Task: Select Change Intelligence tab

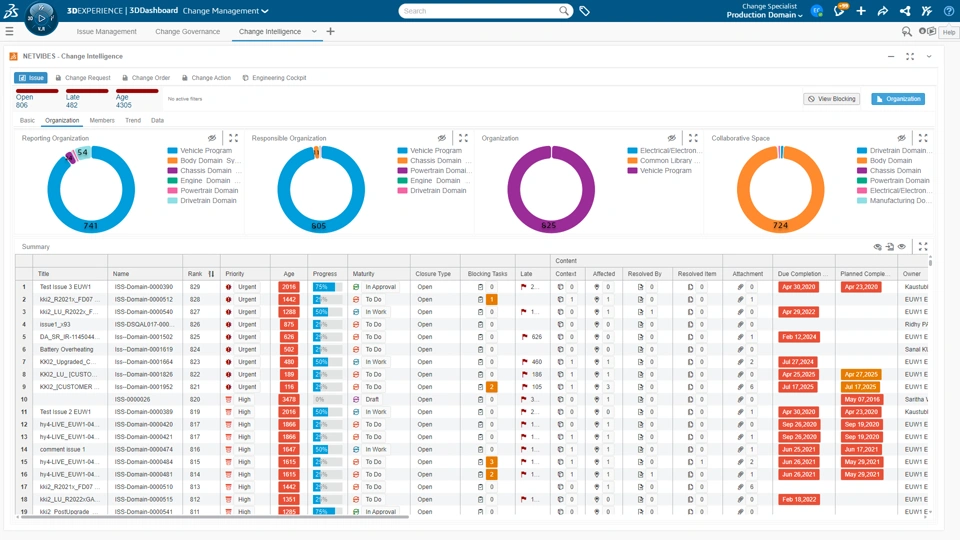Action: (x=270, y=31)
